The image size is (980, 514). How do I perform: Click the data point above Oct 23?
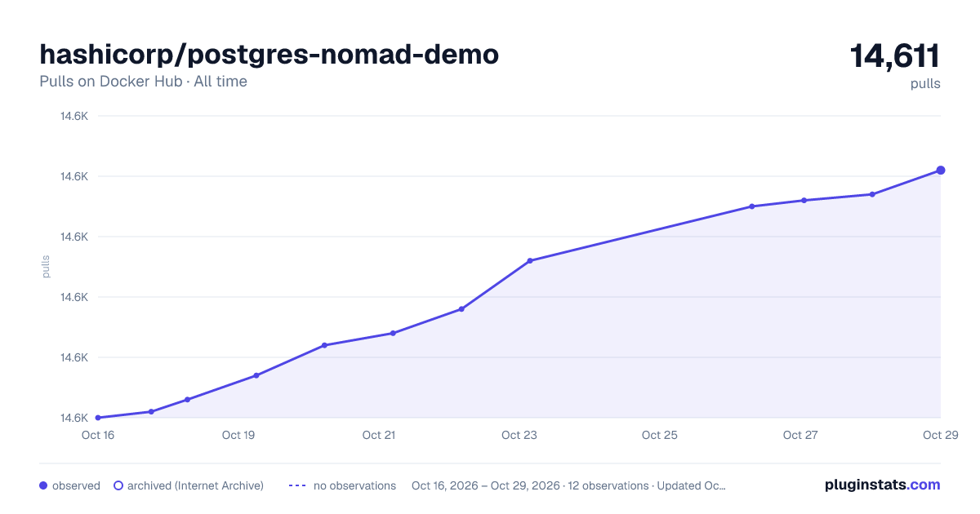[x=530, y=261]
